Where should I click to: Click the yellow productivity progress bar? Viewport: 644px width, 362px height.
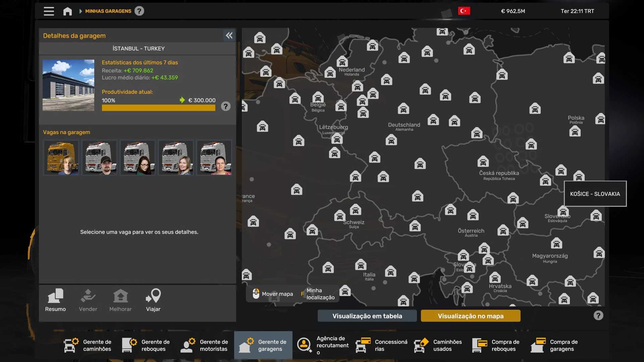(158, 108)
